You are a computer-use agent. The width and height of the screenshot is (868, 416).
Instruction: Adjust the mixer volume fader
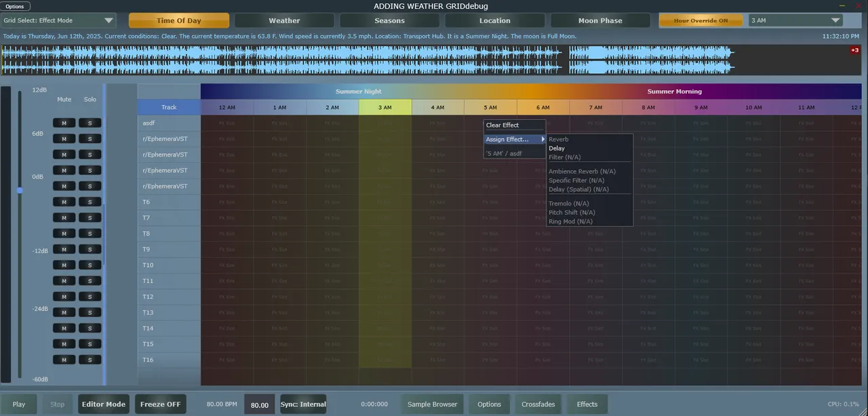pyautogui.click(x=20, y=190)
